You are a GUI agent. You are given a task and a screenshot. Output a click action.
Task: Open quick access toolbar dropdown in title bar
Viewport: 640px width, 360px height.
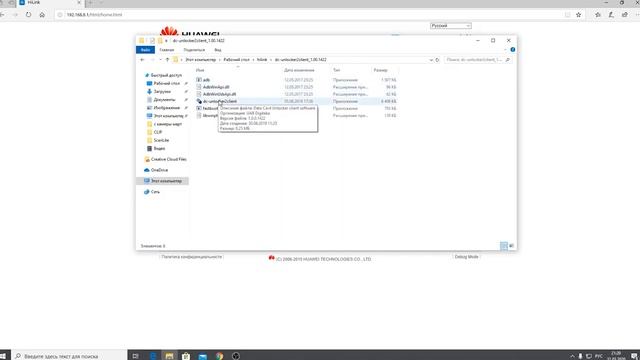[x=166, y=41]
